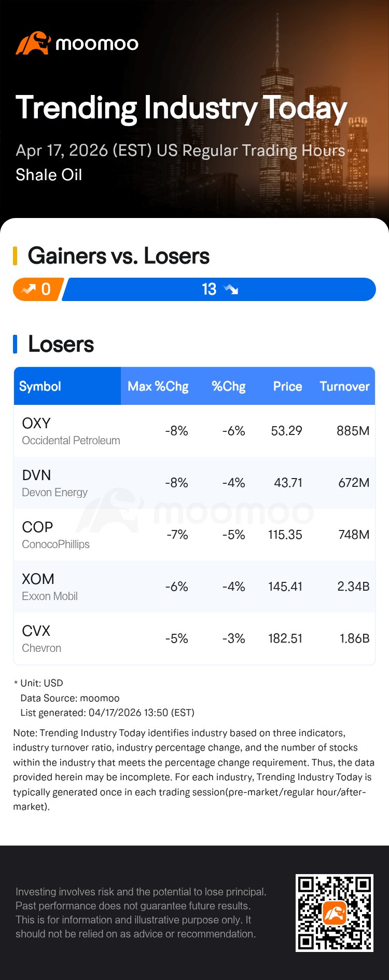This screenshot has height=980, width=389.
Task: Click the moomoo bull logo icon
Action: [x=33, y=43]
